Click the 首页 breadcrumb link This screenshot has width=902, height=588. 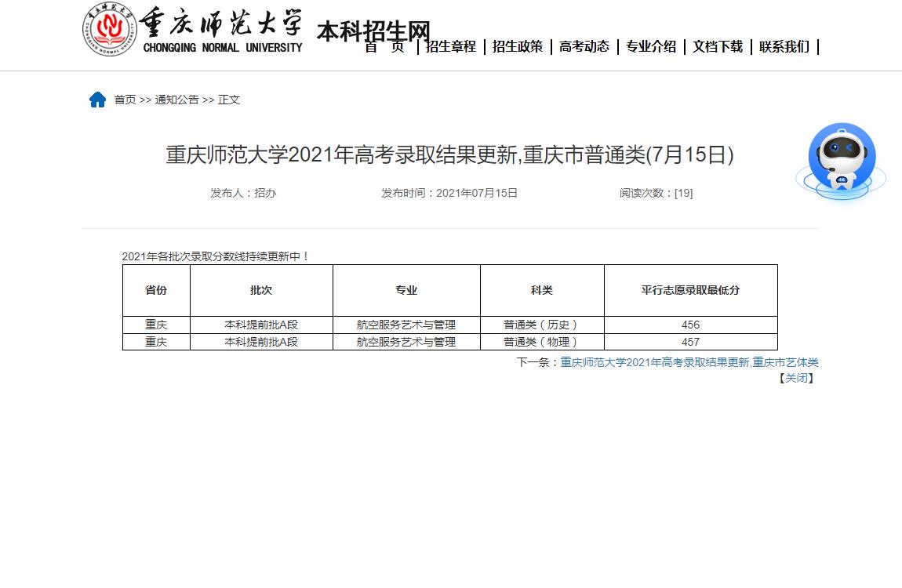pos(125,100)
